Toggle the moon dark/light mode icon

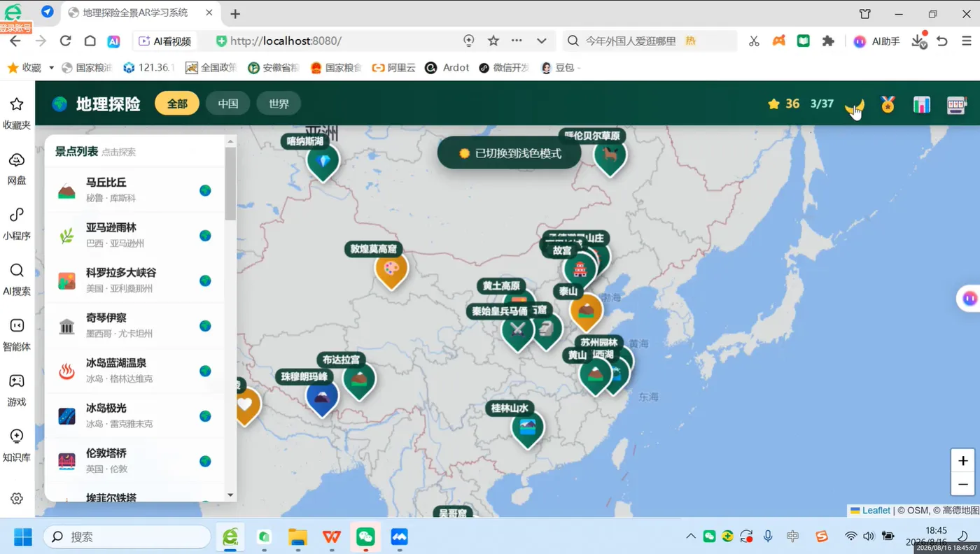pyautogui.click(x=854, y=105)
